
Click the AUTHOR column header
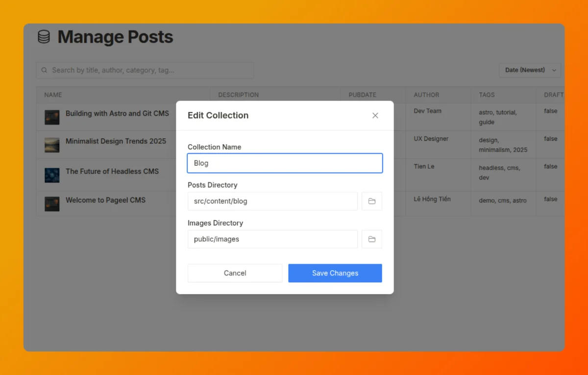(426, 95)
